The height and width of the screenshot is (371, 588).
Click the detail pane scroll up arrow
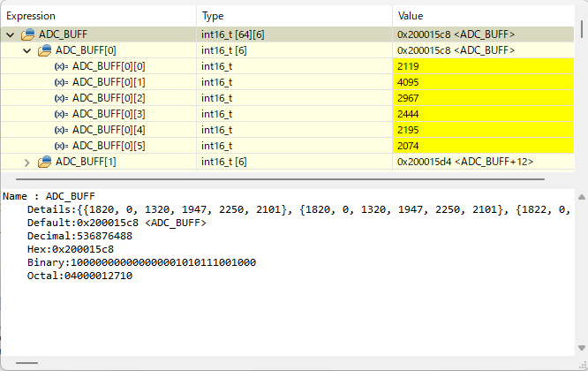[582, 197]
